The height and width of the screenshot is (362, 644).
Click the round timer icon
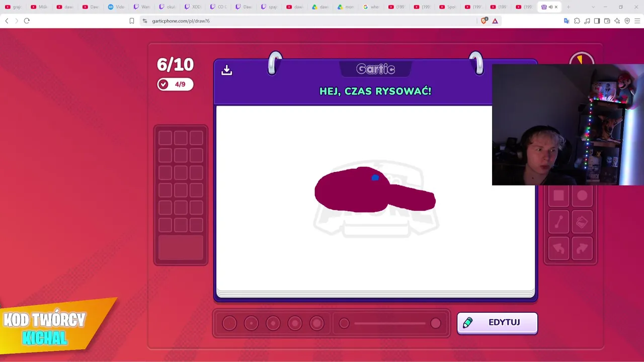click(x=582, y=60)
